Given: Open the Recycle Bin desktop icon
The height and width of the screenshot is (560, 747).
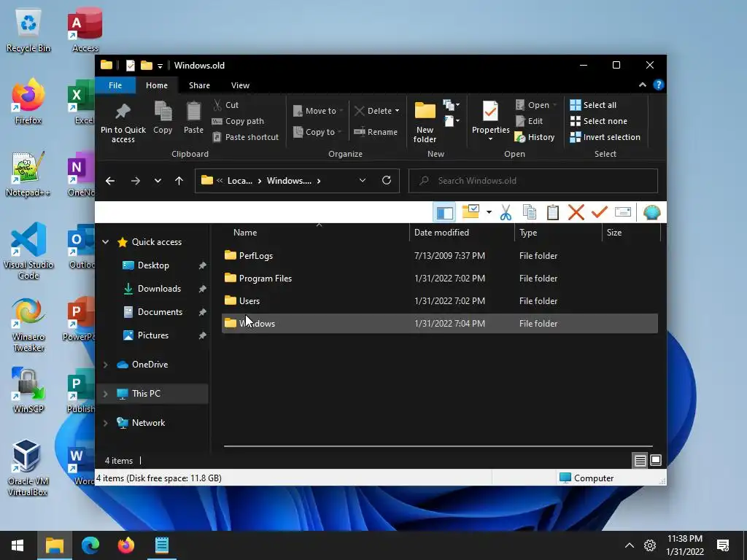Looking at the screenshot, I should [x=28, y=31].
